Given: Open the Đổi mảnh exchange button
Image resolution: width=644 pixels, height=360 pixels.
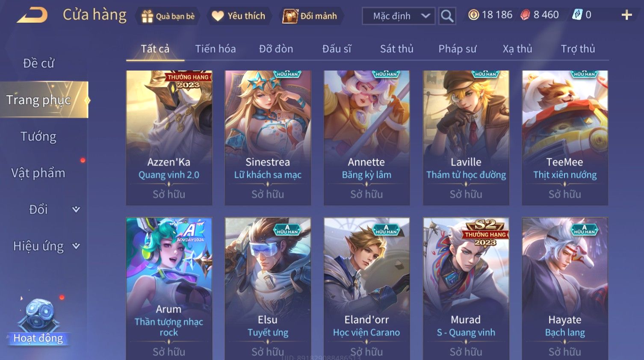Looking at the screenshot, I should (311, 16).
